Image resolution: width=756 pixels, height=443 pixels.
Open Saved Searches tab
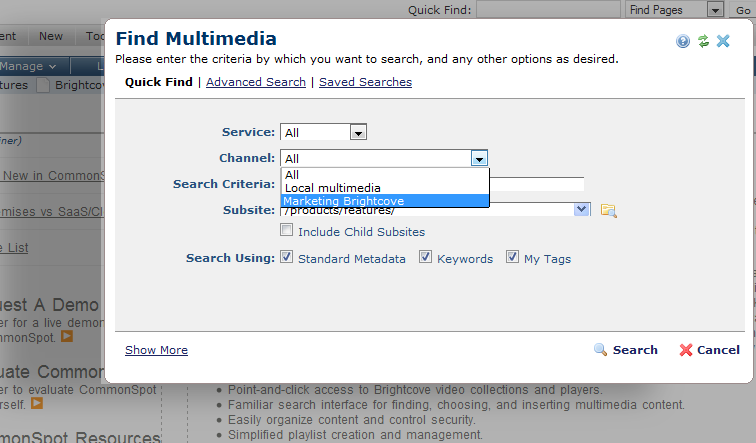click(365, 82)
